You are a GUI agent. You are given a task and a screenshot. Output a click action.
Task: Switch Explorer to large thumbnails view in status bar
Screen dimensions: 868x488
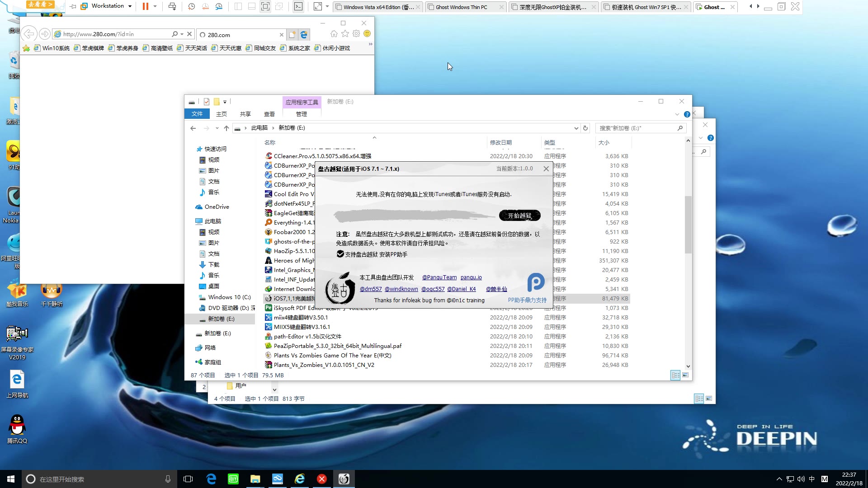click(x=685, y=375)
